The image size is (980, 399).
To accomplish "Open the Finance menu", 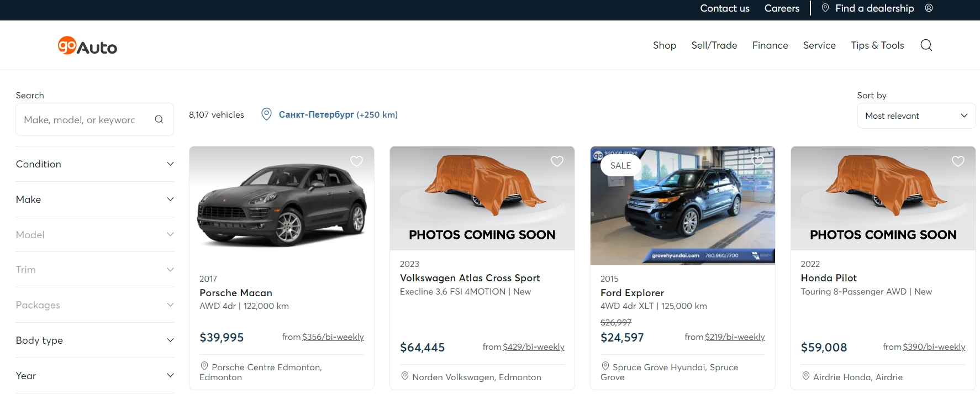I will (x=770, y=45).
